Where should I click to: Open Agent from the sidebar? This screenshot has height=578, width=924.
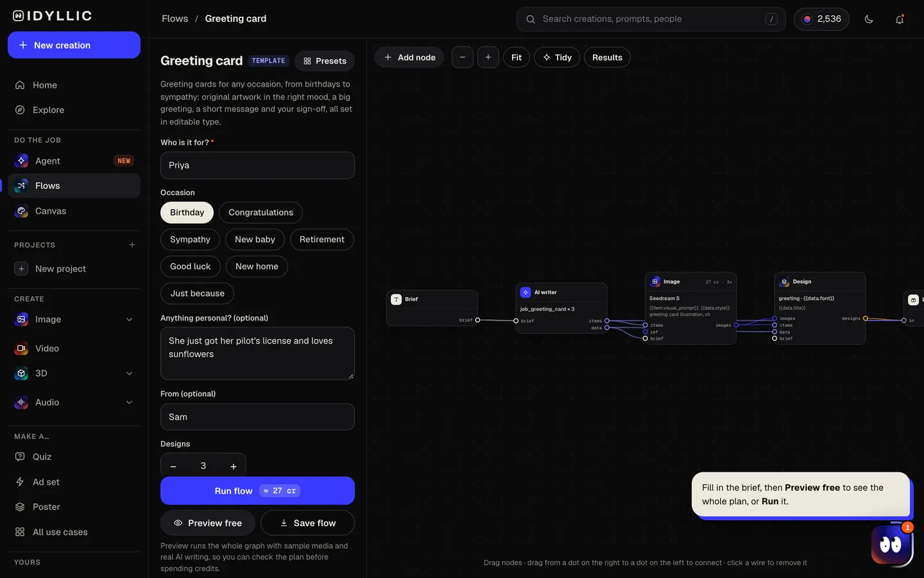pyautogui.click(x=74, y=161)
